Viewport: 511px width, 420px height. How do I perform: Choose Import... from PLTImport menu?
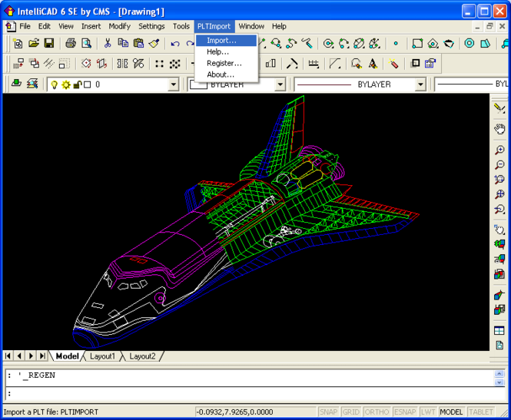221,40
